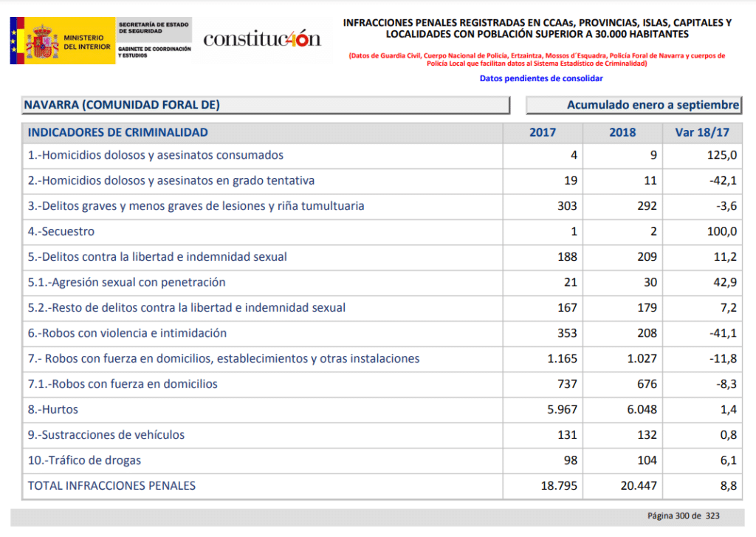Click the 2018 total value 20.447
The height and width of the screenshot is (537, 756).
click(636, 485)
